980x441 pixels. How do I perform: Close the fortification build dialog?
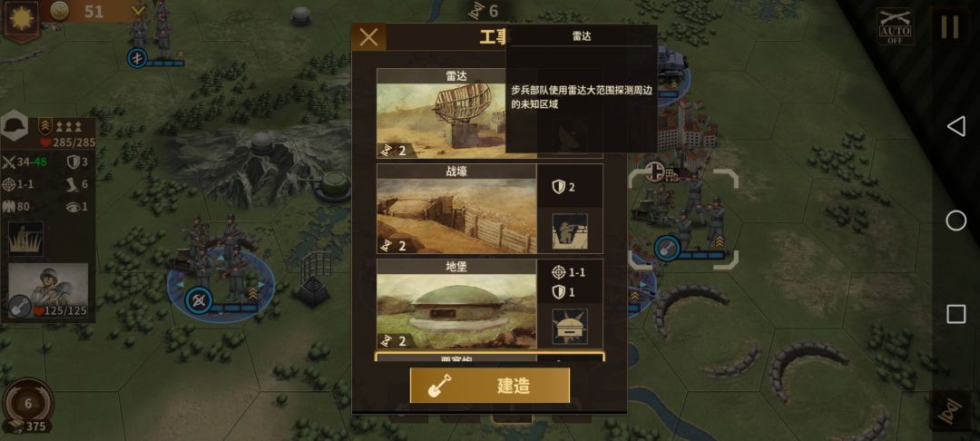(x=368, y=37)
